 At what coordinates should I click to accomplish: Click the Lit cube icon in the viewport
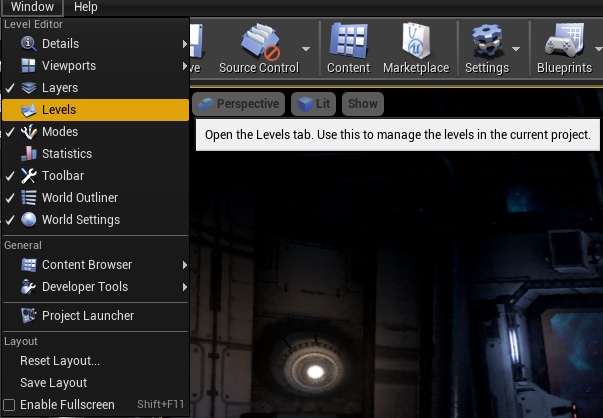tap(305, 104)
